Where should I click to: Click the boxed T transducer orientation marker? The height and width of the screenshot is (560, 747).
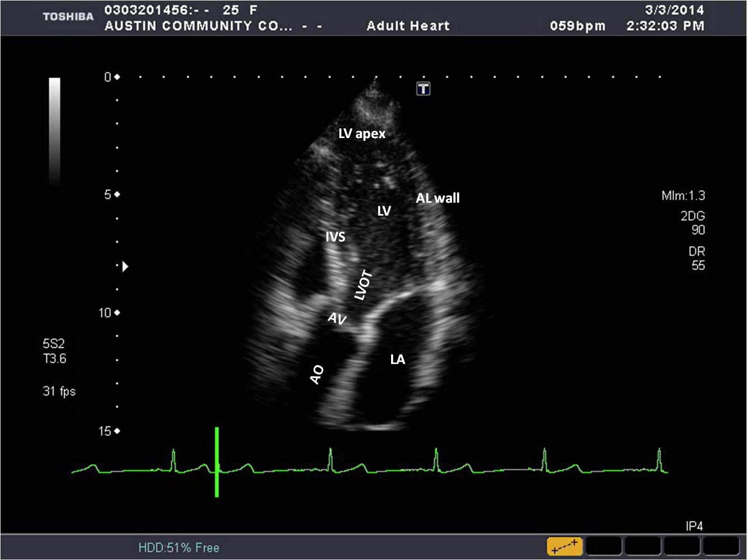[423, 89]
